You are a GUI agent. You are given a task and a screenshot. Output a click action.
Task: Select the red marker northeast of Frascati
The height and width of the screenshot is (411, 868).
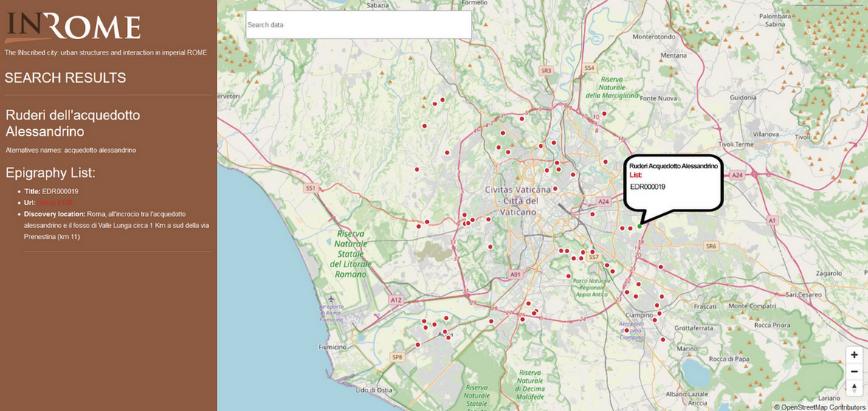(661, 266)
